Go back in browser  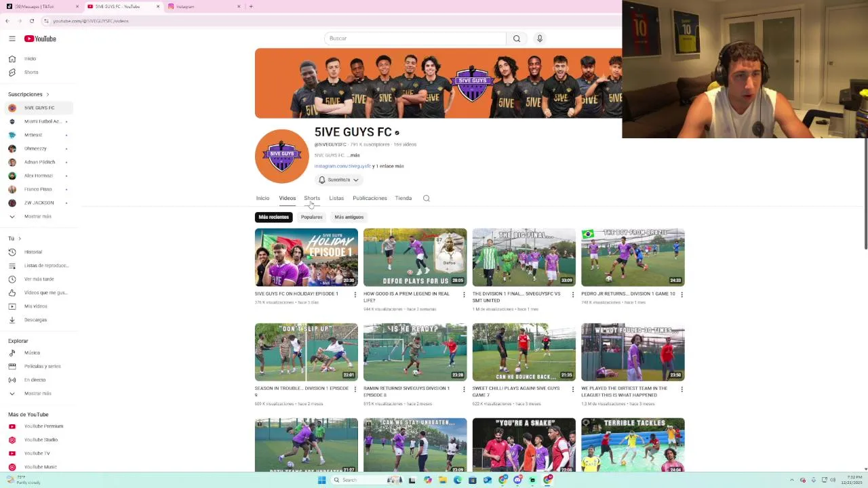point(7,21)
